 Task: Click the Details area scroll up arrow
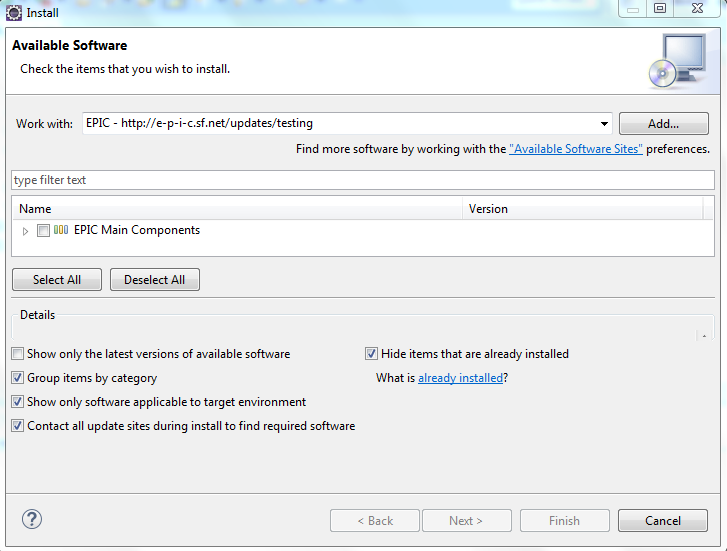[704, 336]
